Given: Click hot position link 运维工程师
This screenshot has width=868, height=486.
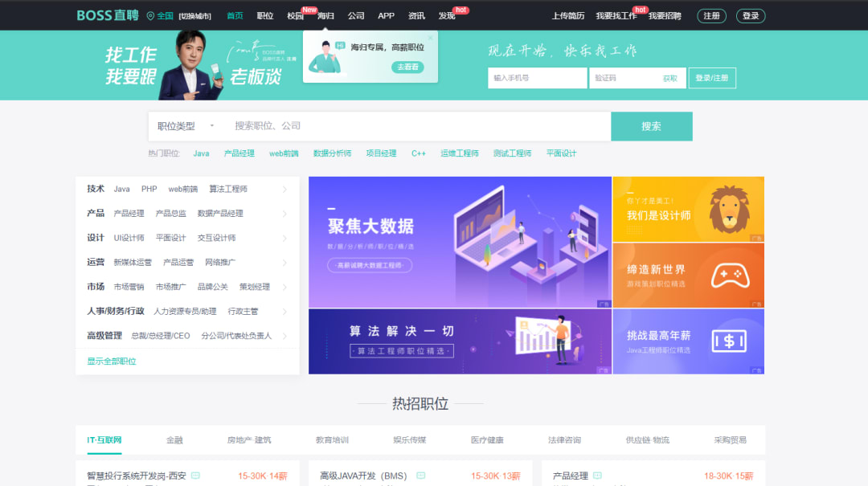Looking at the screenshot, I should (460, 153).
